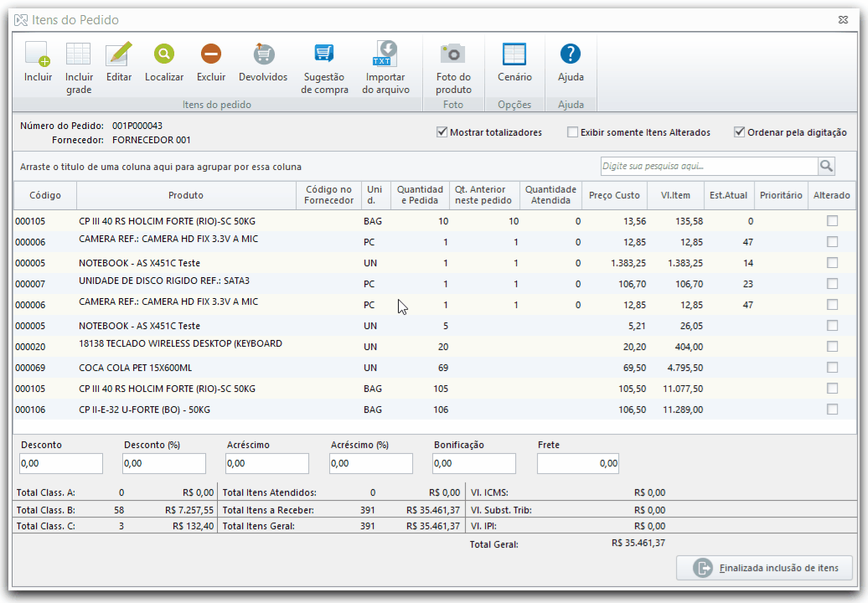Screen dimensions: 868x603
Task: Sort by Preço Custo column header
Action: tap(614, 195)
